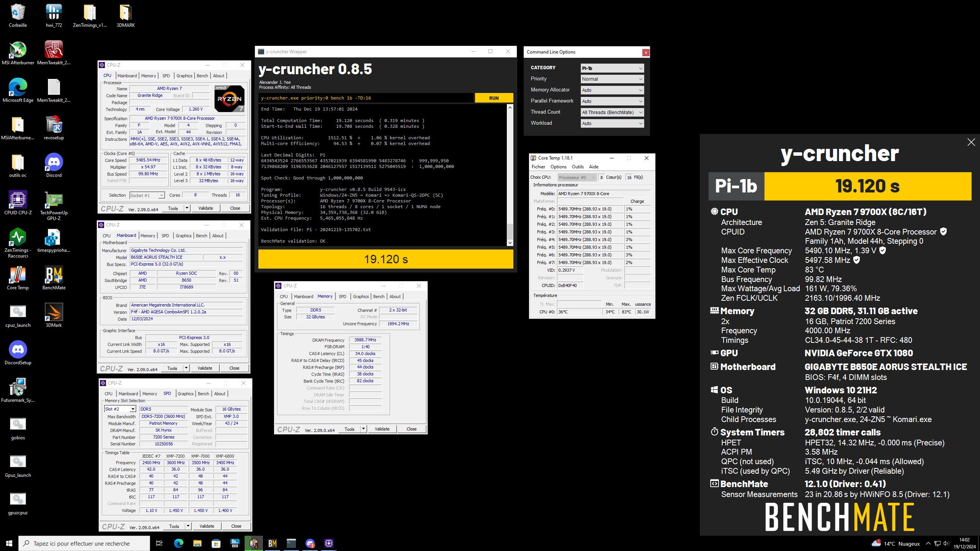Open the Priority dropdown
Image resolution: width=980 pixels, height=551 pixels.
point(612,79)
